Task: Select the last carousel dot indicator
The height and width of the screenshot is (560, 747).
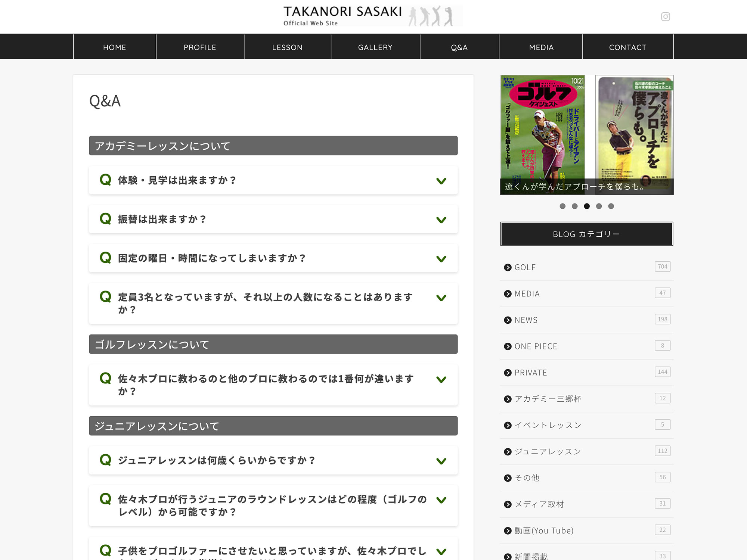Action: click(x=611, y=206)
